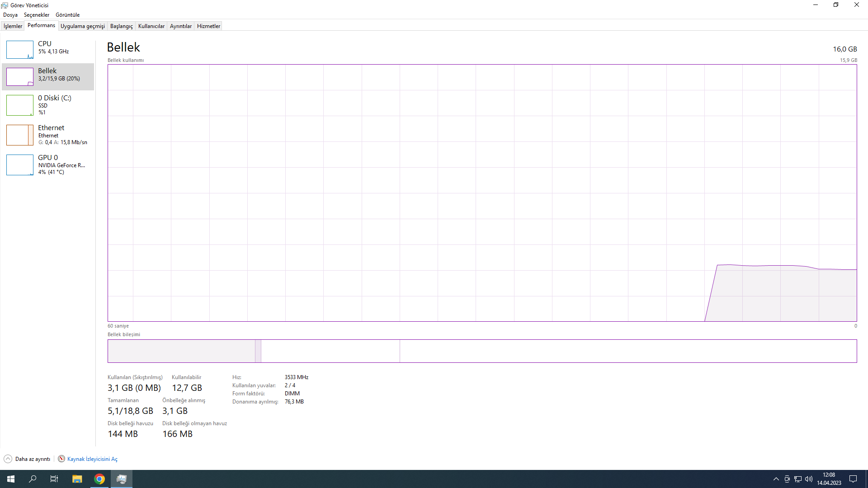Viewport: 868px width, 488px height.
Task: Open the Kullanıcılar tab
Action: (x=151, y=26)
